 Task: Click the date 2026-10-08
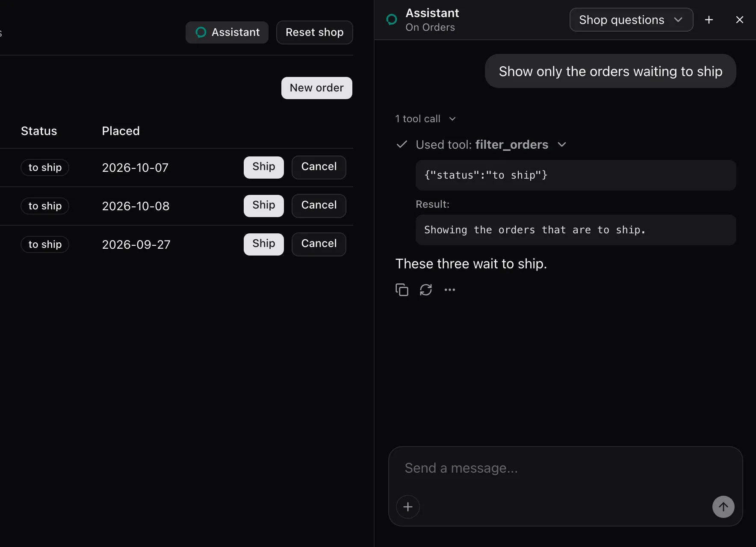click(x=136, y=206)
